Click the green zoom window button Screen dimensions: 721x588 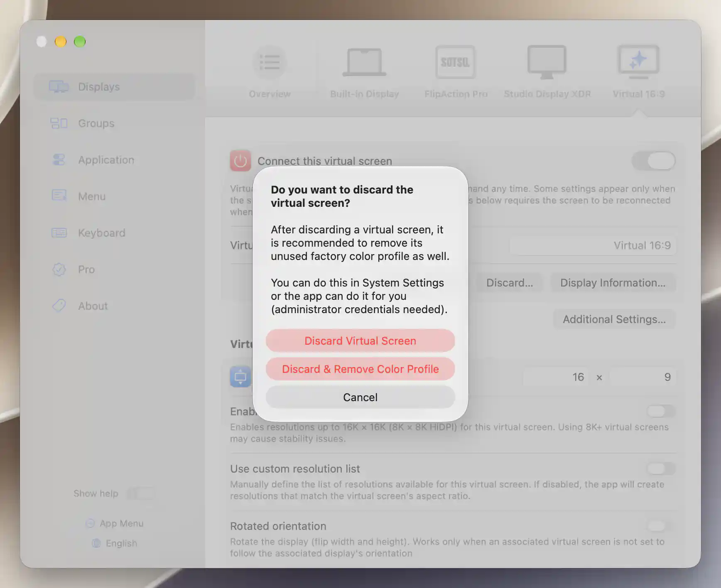tap(80, 42)
